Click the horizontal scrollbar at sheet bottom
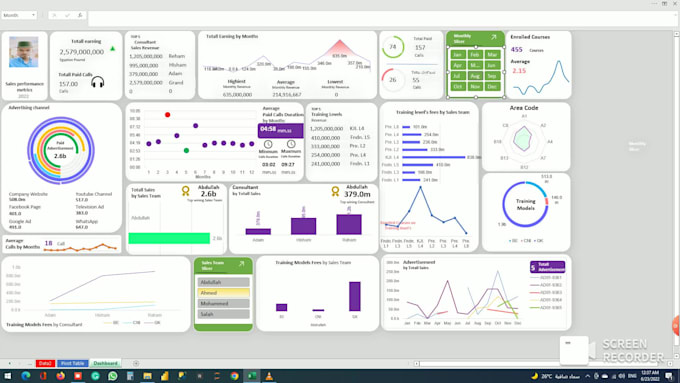Viewport: 680px width, 383px height. 538,363
